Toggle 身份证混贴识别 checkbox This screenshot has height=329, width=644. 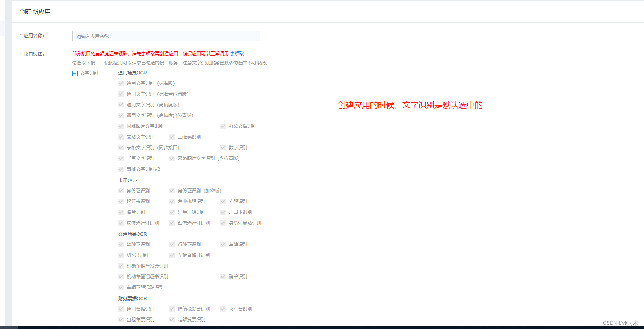click(x=223, y=223)
